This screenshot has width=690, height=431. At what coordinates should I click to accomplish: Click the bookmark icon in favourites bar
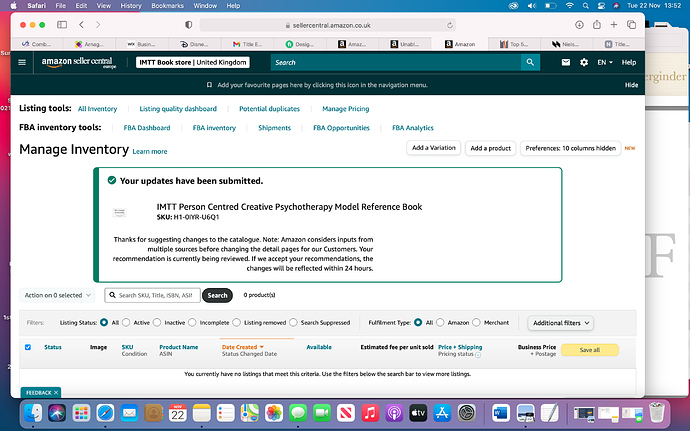(209, 85)
